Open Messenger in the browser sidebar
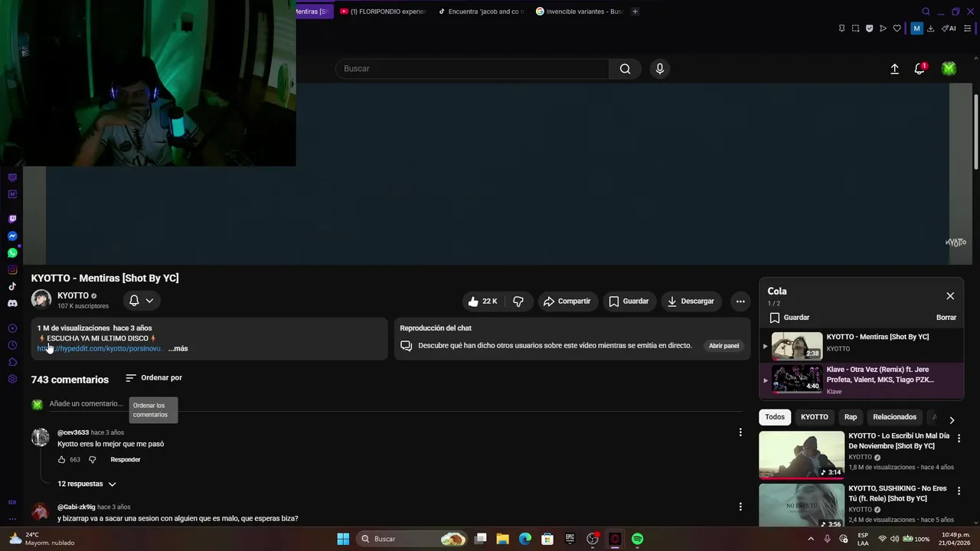The image size is (980, 551). [12, 236]
